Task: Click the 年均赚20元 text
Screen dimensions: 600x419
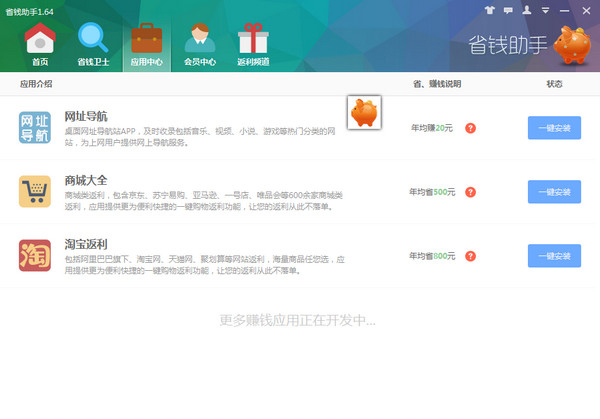Action: coord(432,128)
